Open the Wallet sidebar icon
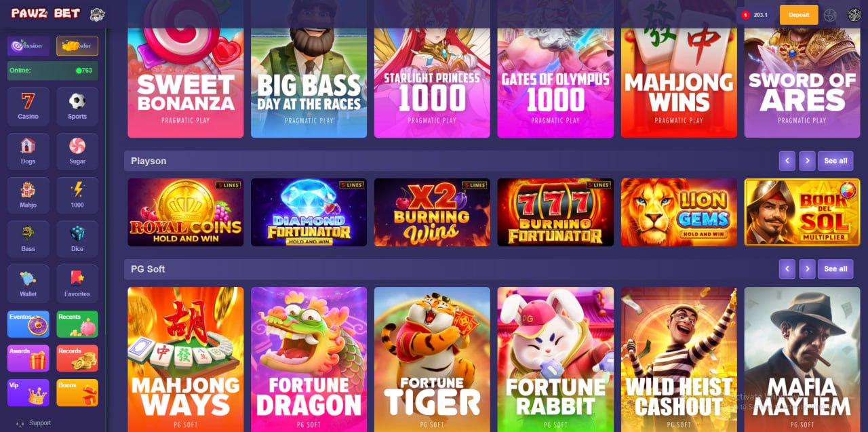Screen dimensions: 868x432 [x=28, y=284]
